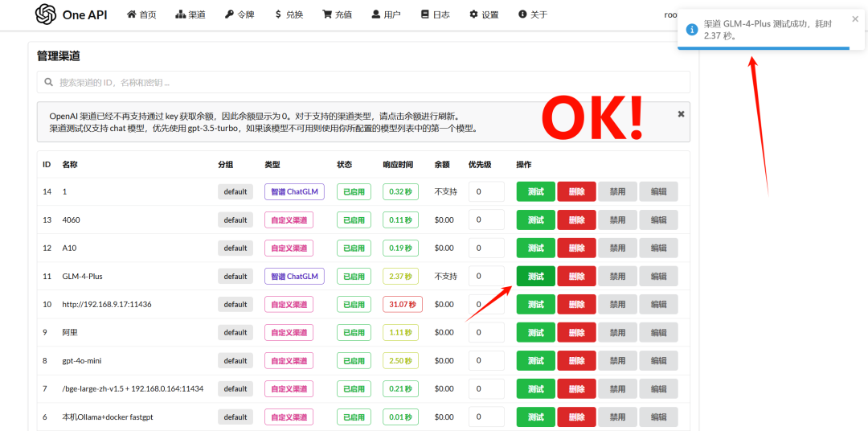The height and width of the screenshot is (431, 868).
Task: Sort by the 响应时间 column header
Action: pos(398,165)
